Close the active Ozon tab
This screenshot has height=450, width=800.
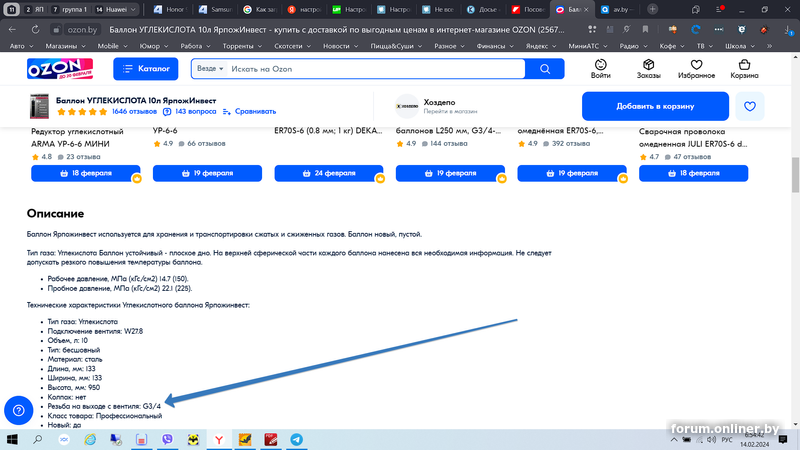(586, 9)
